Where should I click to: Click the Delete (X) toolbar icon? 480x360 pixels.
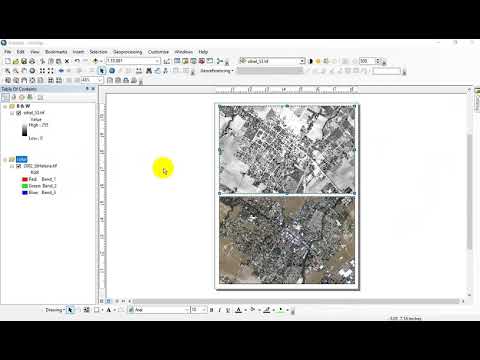[x=67, y=61]
